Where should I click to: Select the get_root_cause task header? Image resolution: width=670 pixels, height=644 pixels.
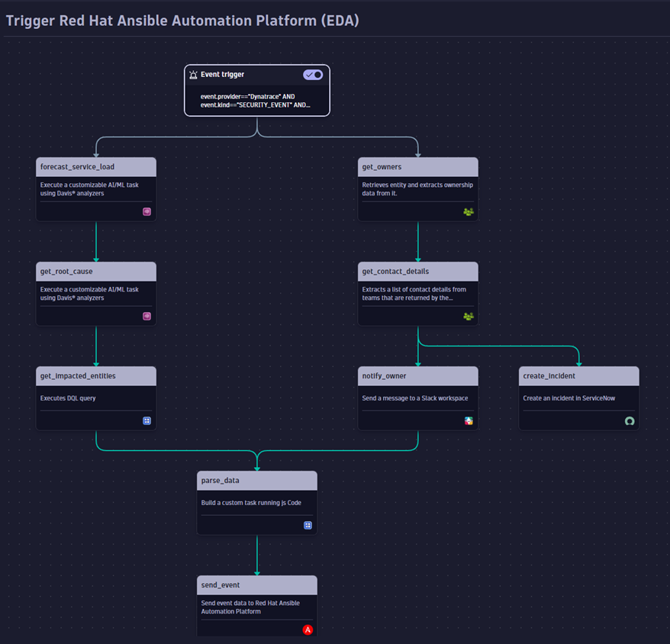pos(96,272)
